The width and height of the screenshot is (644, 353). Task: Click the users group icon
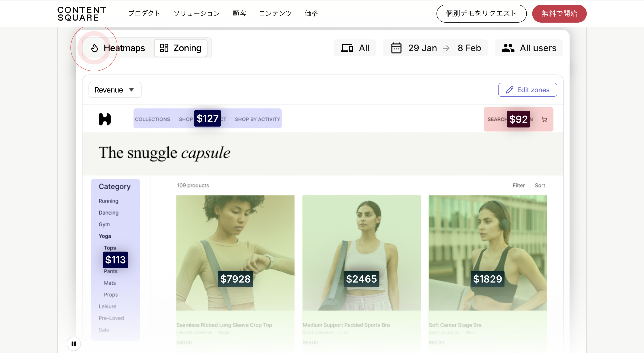[508, 48]
